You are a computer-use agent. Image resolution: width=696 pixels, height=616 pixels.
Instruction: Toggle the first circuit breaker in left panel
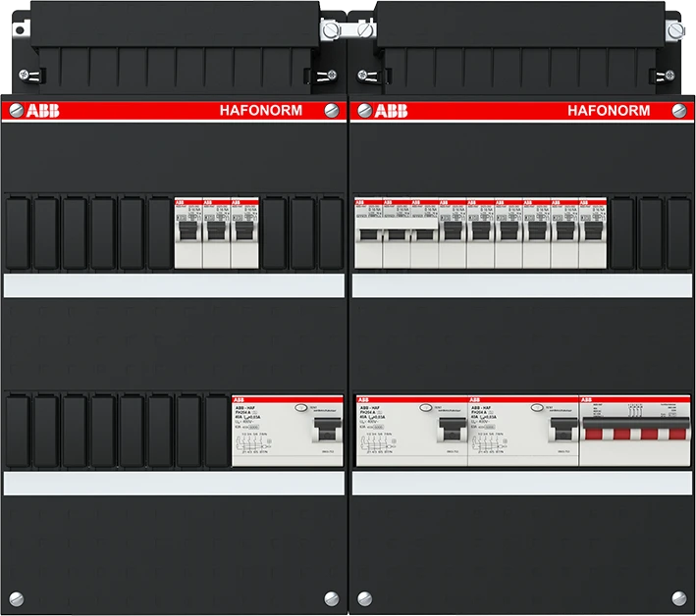187,235
